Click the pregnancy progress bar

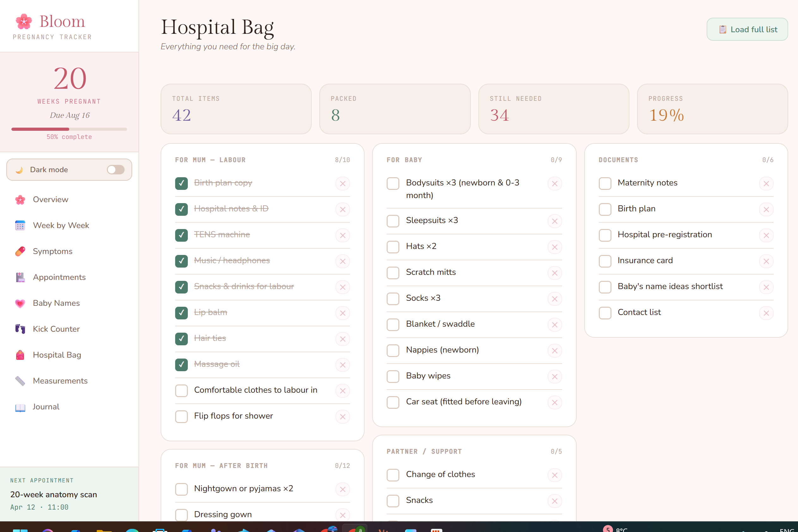click(x=69, y=129)
